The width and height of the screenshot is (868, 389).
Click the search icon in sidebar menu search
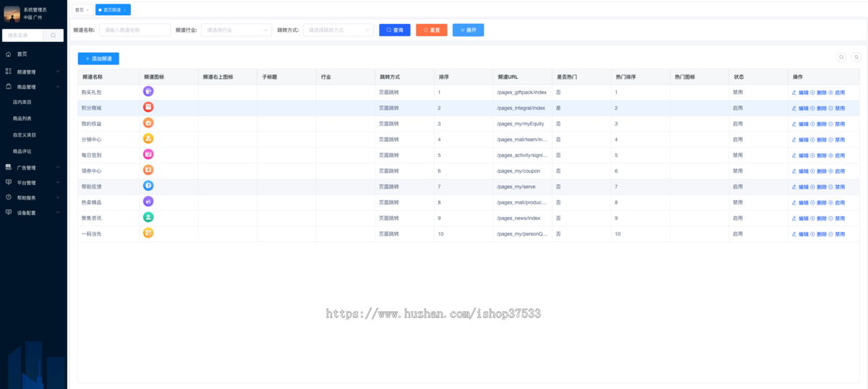click(54, 35)
